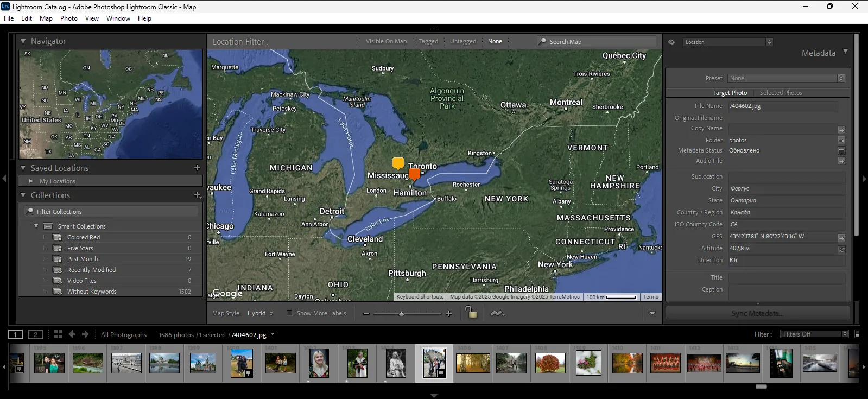Open the File menu
Screen dimensions: 868x399
[x=9, y=18]
